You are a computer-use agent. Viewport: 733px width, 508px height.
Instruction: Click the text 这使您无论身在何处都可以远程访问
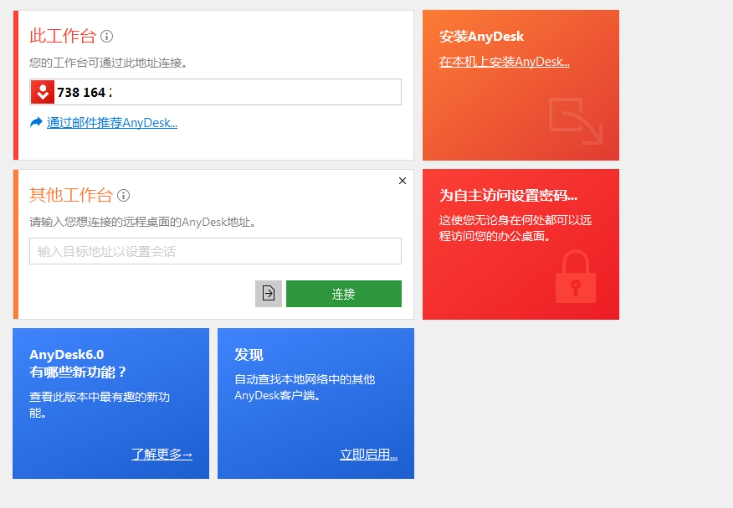coord(515,228)
